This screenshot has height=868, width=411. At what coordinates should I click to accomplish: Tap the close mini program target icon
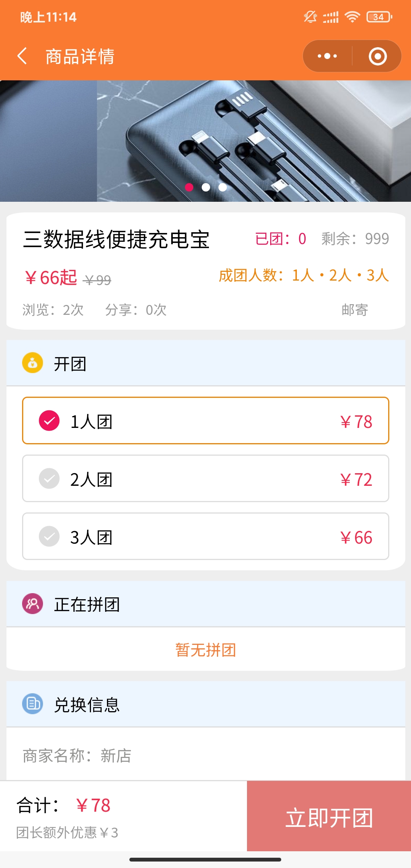pyautogui.click(x=378, y=56)
